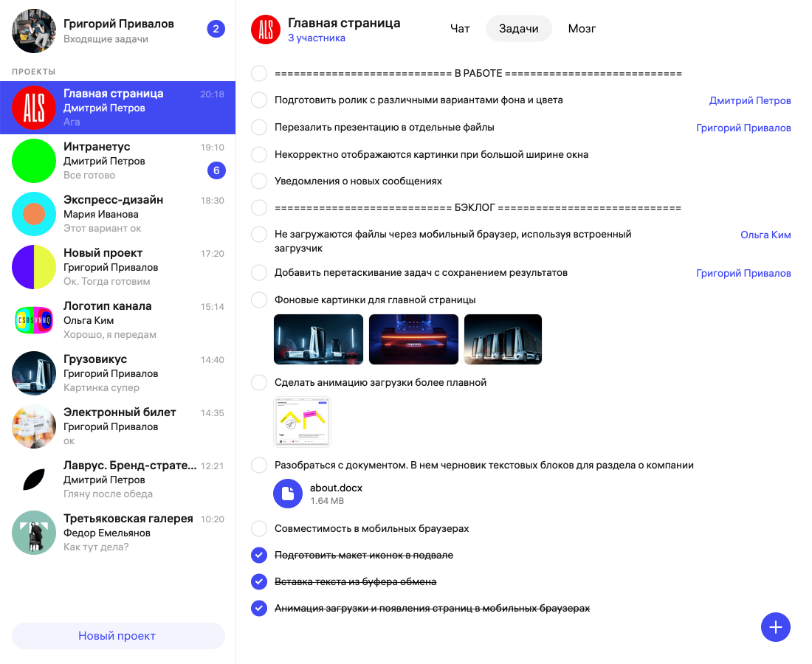Check task Не загружаются файлы через мобильный
The height and width of the screenshot is (664, 812).
tap(259, 235)
